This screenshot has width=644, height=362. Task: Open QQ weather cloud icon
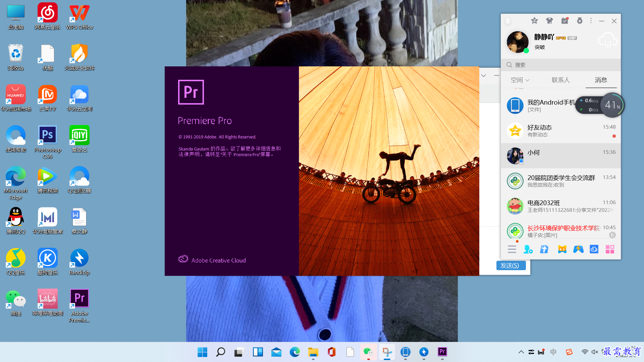pyautogui.click(x=607, y=41)
